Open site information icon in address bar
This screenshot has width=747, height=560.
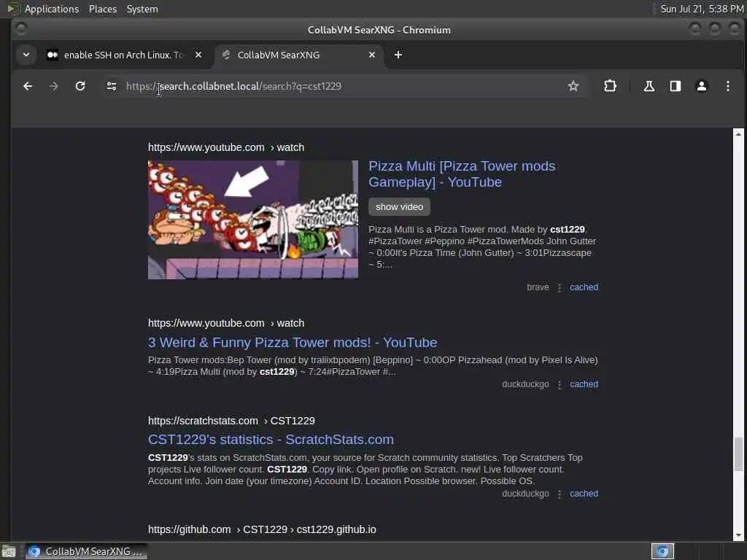pos(112,86)
